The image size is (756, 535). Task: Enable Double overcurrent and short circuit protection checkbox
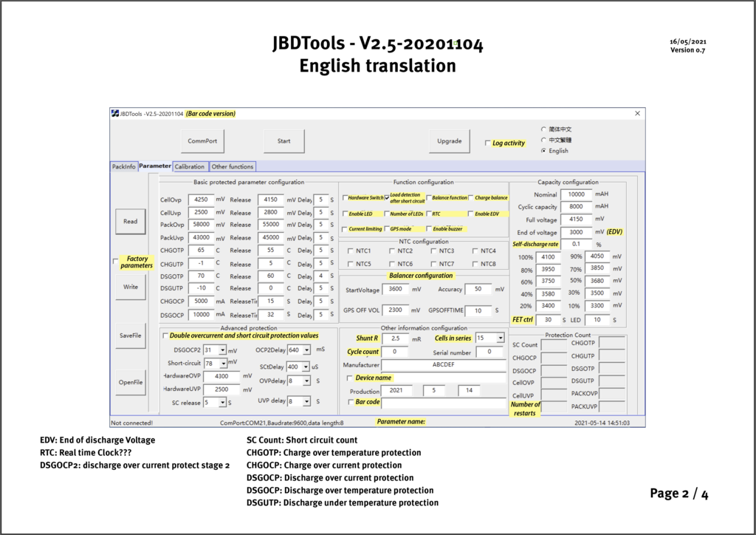click(165, 335)
